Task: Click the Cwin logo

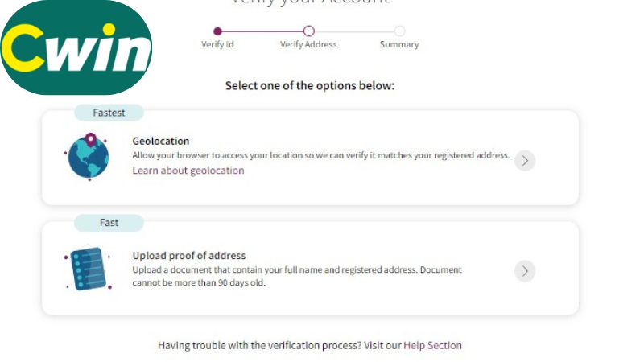Action: pos(76,48)
